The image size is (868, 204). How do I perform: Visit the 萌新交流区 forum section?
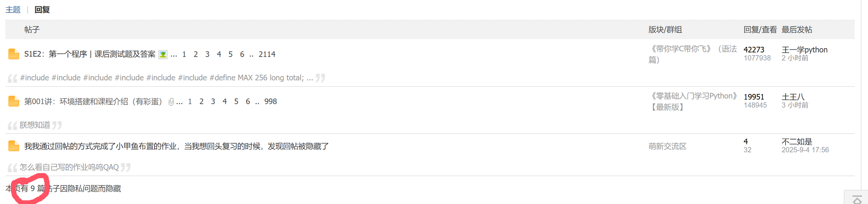point(668,146)
